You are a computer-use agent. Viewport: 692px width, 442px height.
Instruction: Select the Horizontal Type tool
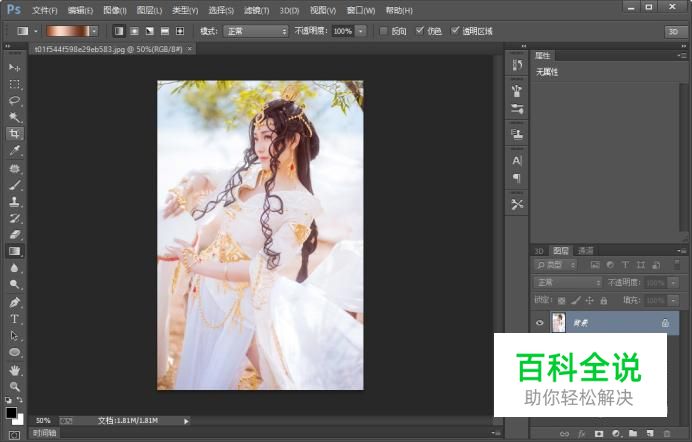(x=15, y=319)
